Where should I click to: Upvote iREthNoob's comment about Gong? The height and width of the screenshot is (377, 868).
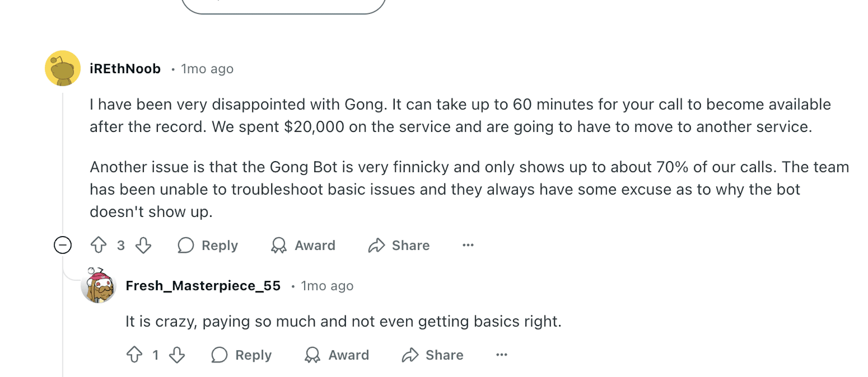[99, 245]
